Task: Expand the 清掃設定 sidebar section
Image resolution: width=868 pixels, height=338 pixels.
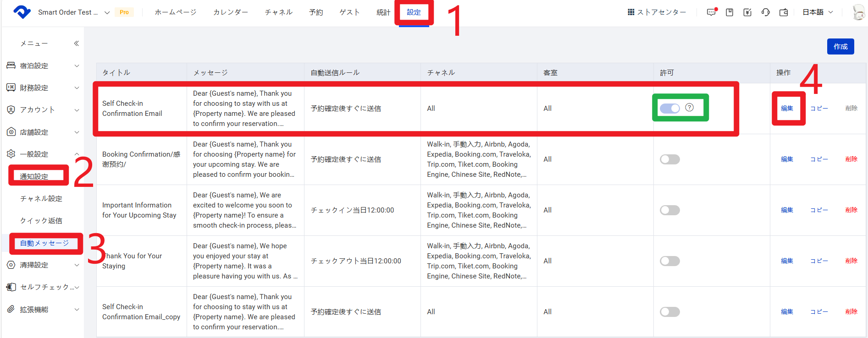Action: [43, 265]
